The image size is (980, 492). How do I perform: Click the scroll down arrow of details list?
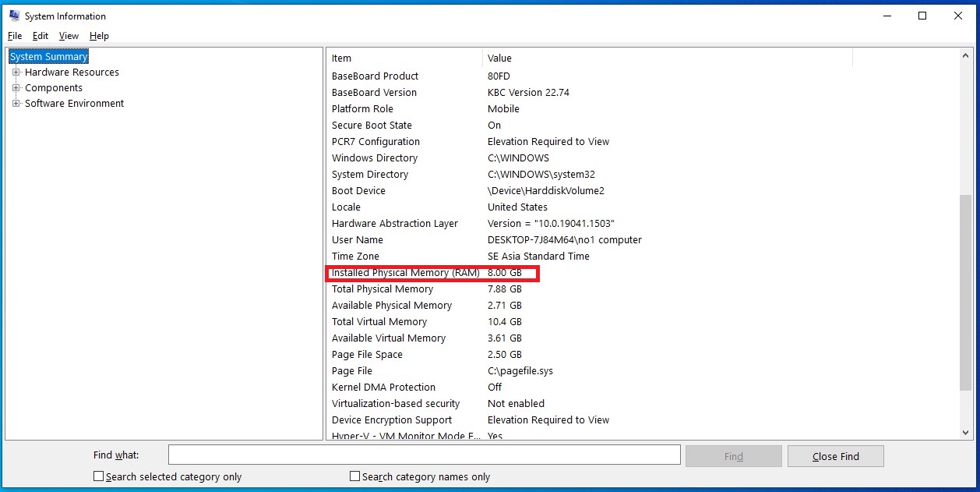pyautogui.click(x=967, y=432)
